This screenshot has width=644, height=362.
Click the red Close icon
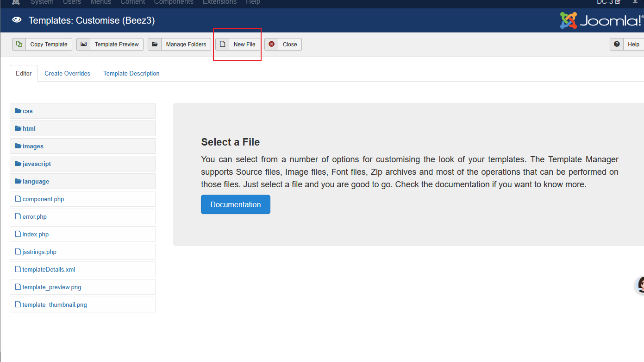(271, 44)
